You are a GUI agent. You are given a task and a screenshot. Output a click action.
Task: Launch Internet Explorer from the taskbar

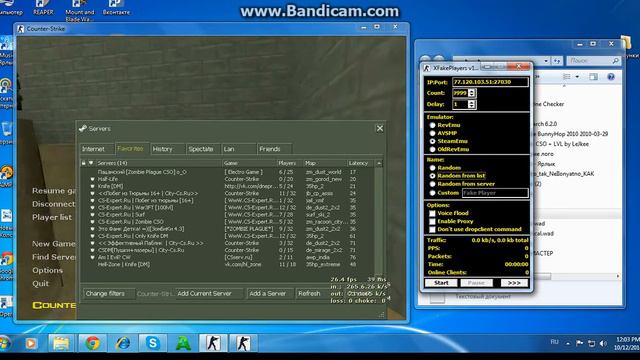point(122,343)
